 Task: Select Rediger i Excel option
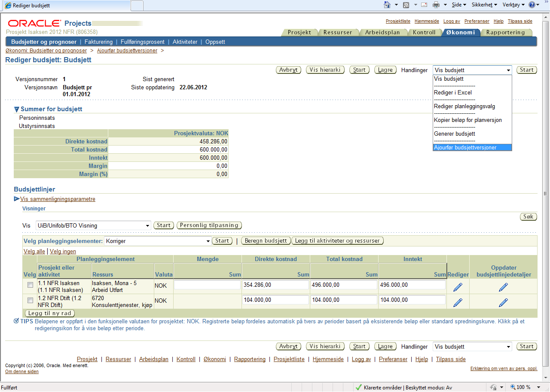tap(472, 93)
